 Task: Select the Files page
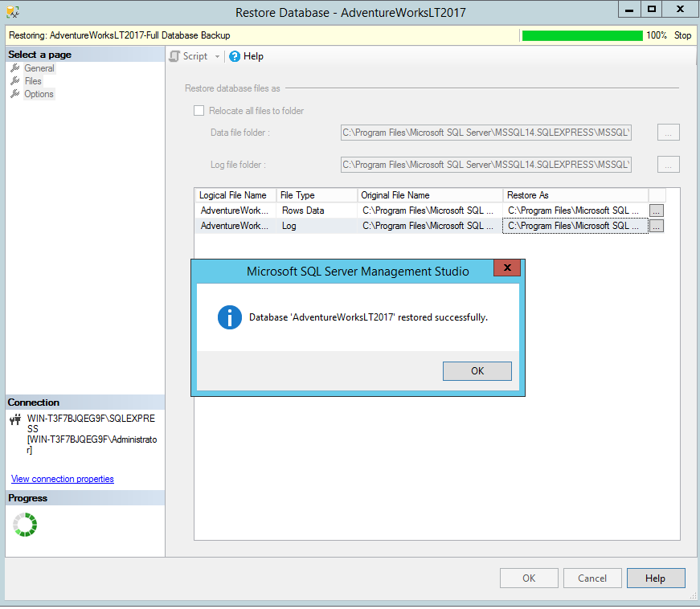click(33, 81)
